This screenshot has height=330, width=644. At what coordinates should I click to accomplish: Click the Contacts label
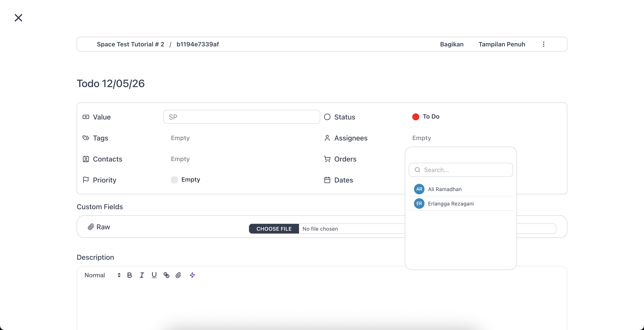pyautogui.click(x=108, y=159)
